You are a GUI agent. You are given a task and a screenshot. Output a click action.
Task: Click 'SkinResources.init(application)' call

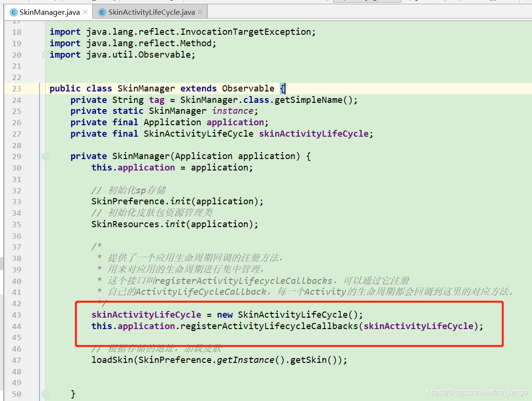(172, 224)
